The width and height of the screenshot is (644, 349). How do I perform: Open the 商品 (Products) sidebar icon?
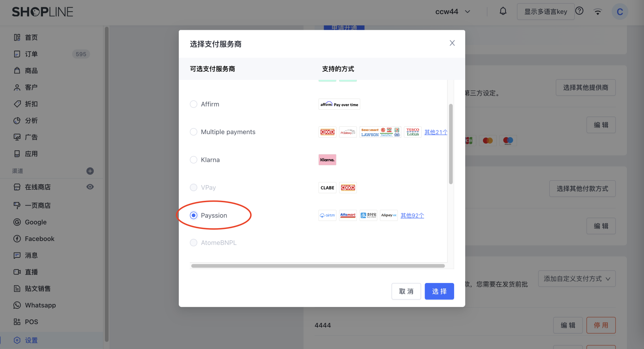click(x=31, y=70)
